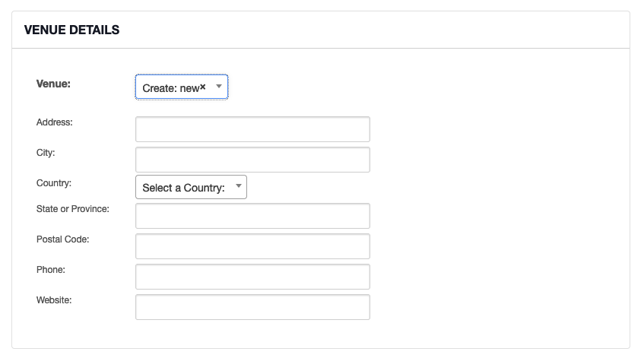The width and height of the screenshot is (644, 358).
Task: Click the Country dropdown arrow
Action: coord(238,186)
